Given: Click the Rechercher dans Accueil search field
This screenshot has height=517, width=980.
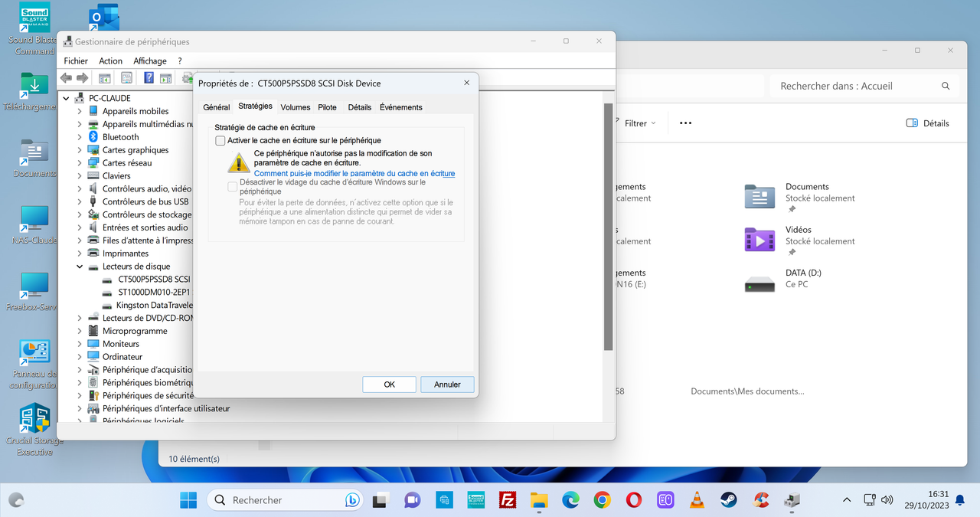Looking at the screenshot, I should (x=863, y=86).
